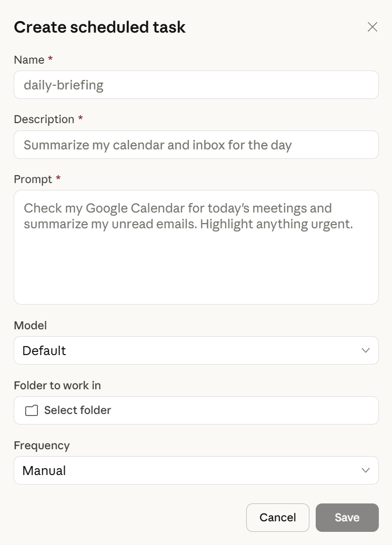Open the folder picker via Select folder

click(x=196, y=410)
